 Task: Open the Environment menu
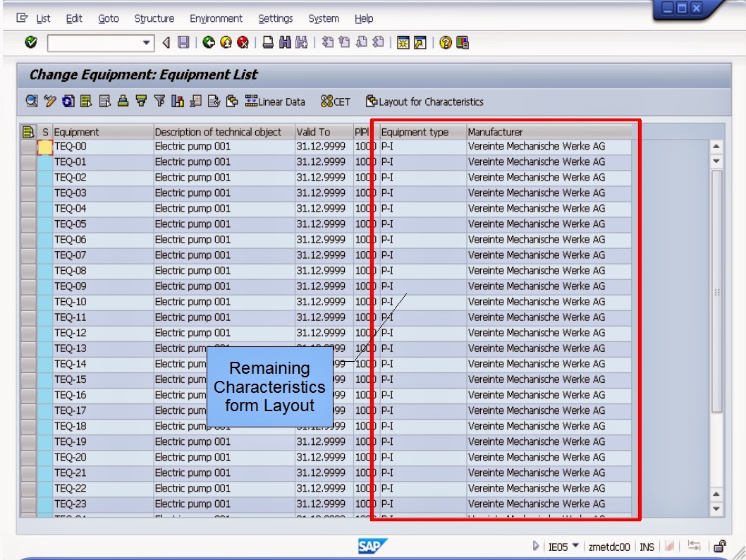coord(216,18)
